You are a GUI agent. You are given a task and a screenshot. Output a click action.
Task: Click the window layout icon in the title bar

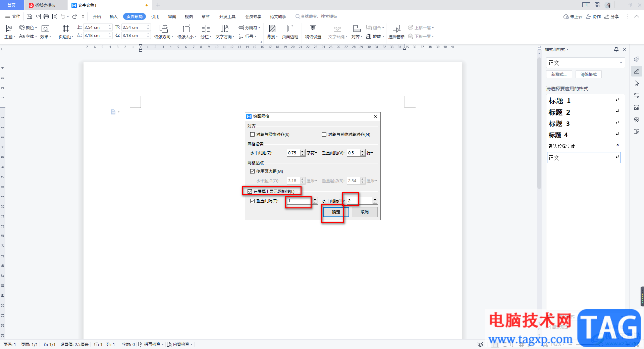point(586,5)
